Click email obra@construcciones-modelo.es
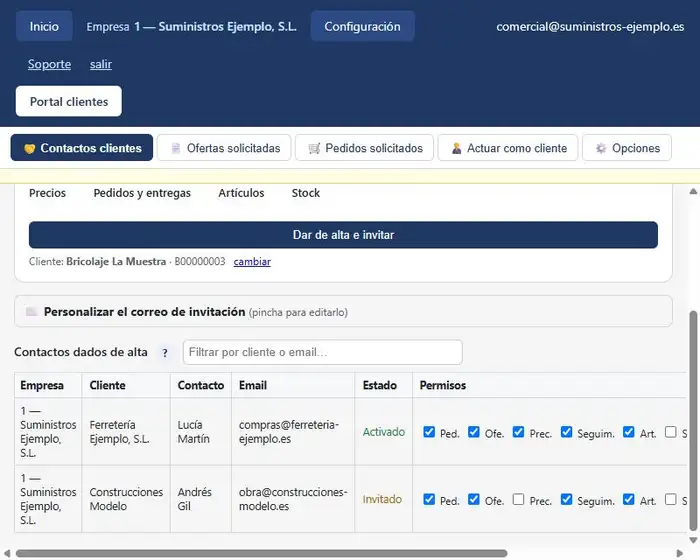The height and width of the screenshot is (560, 700). (293, 499)
